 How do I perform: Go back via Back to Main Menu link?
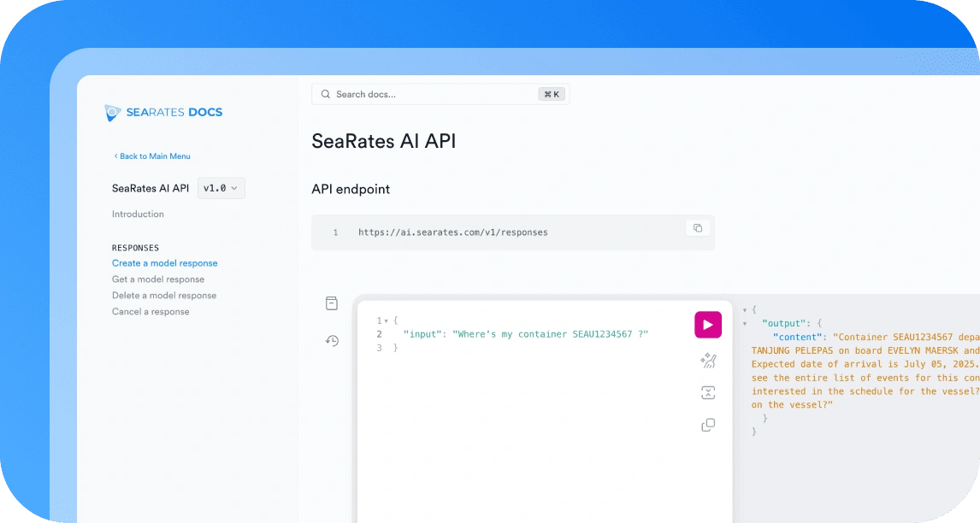pos(152,156)
